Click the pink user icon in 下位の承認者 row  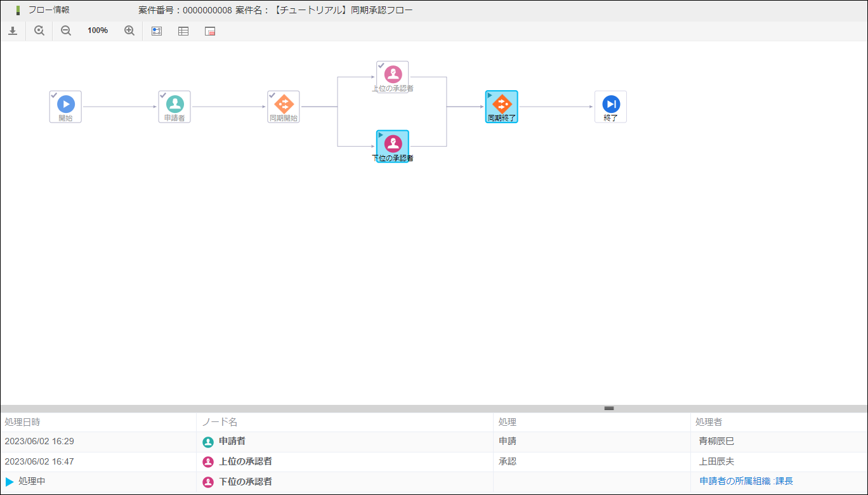pos(208,482)
